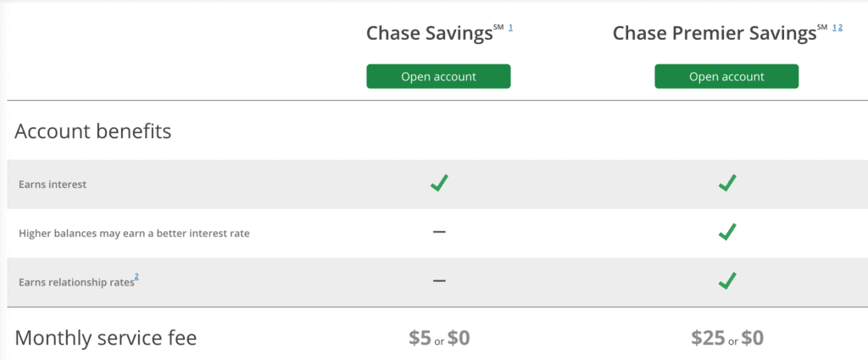Click Open account under Chase Premier Savings
Screen dimensions: 868x360
[726, 76]
